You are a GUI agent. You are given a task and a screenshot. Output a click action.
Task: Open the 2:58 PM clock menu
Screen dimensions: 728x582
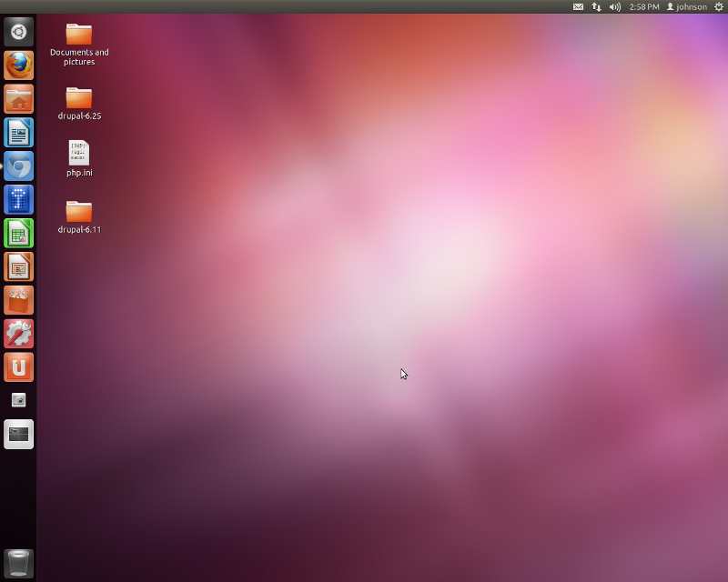644,6
